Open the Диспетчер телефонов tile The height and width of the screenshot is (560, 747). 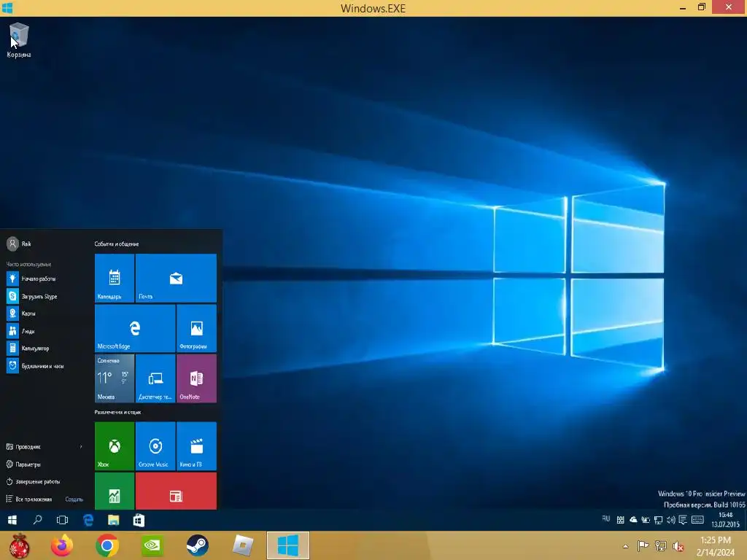pyautogui.click(x=155, y=378)
